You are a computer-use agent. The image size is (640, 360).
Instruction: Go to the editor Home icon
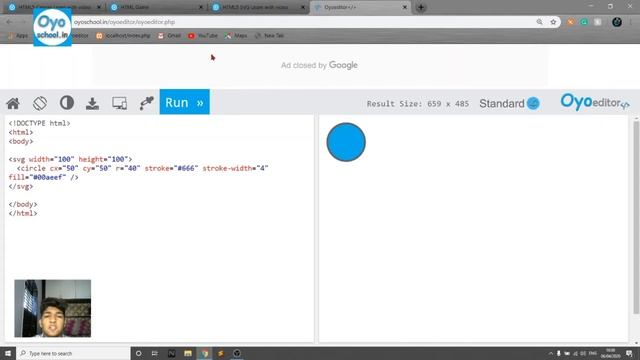click(x=13, y=103)
